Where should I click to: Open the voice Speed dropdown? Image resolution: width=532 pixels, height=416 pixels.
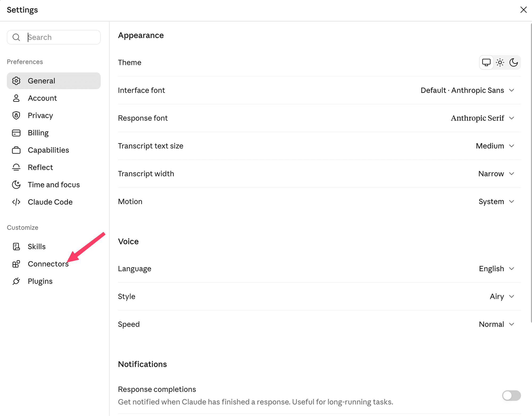point(496,324)
